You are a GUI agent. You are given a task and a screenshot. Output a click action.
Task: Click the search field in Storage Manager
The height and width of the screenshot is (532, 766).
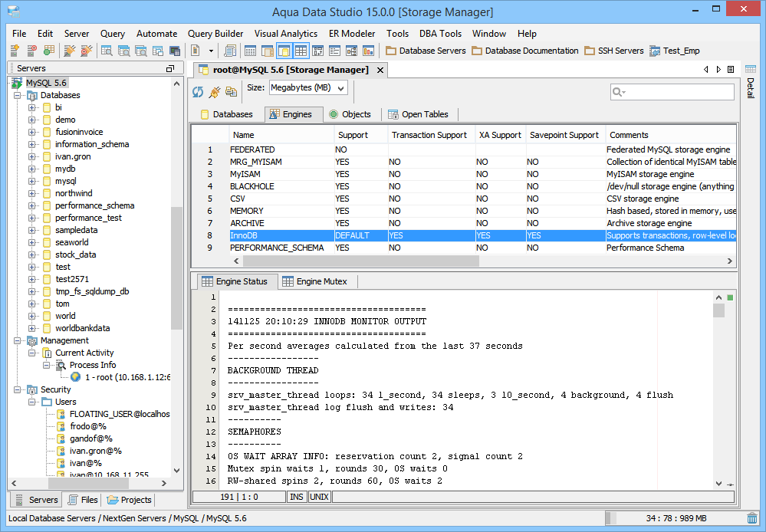[x=679, y=92]
